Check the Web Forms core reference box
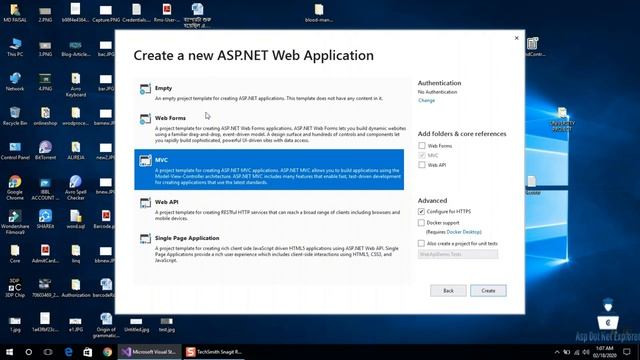Screen dimensions: 640x360 point(422,145)
